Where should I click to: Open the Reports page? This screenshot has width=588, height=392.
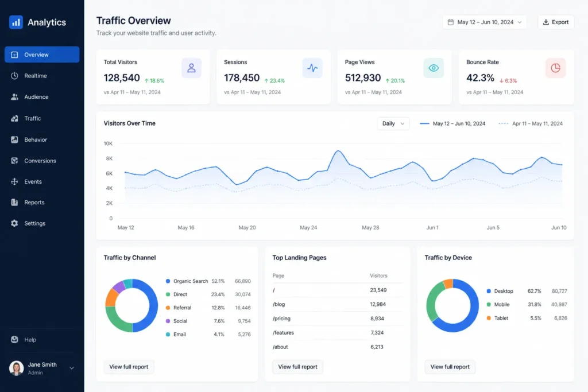42,203
